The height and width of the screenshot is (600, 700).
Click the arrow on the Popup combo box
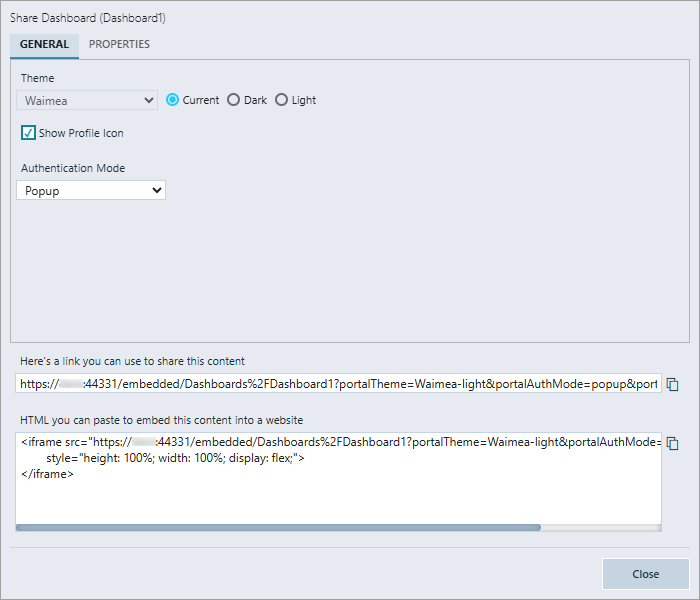pyautogui.click(x=156, y=190)
